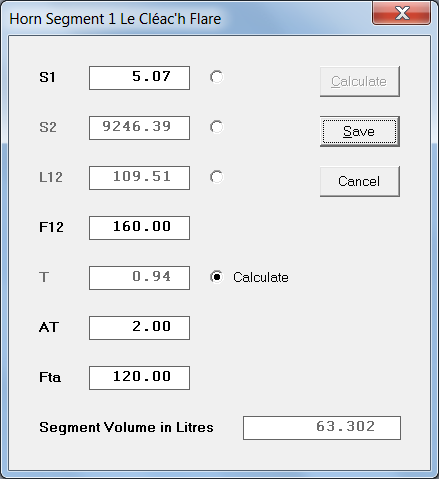The height and width of the screenshot is (479, 439).
Task: Click the T field showing 0.94
Action: (139, 278)
